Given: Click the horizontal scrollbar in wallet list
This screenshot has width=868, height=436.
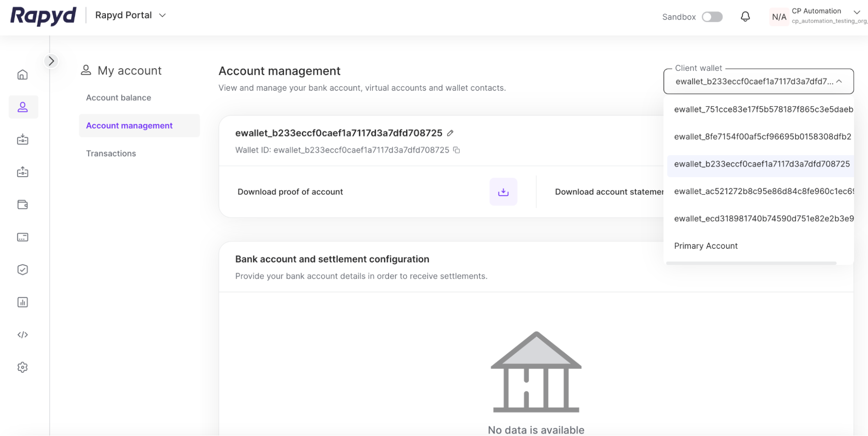Looking at the screenshot, I should [751, 263].
